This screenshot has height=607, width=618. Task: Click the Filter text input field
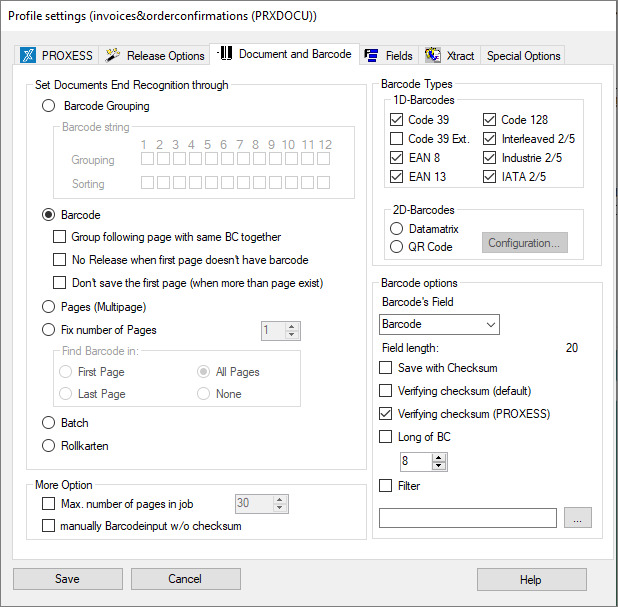pos(468,518)
